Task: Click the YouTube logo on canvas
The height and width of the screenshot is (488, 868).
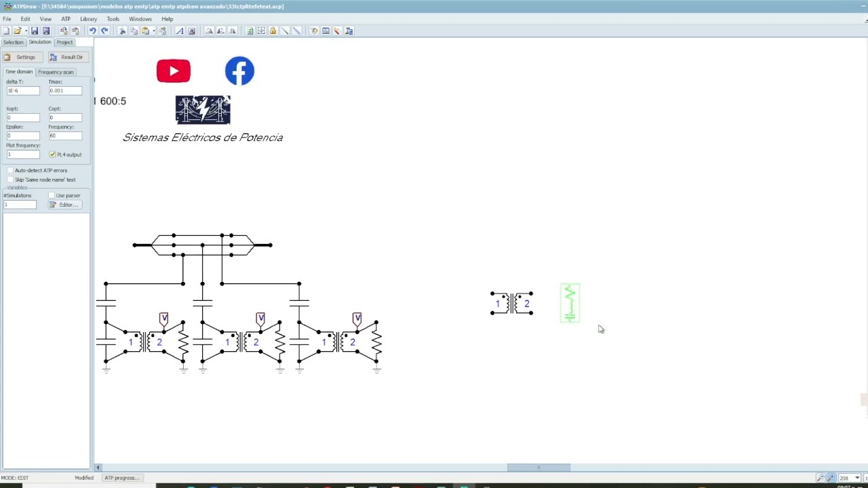Action: click(x=174, y=71)
